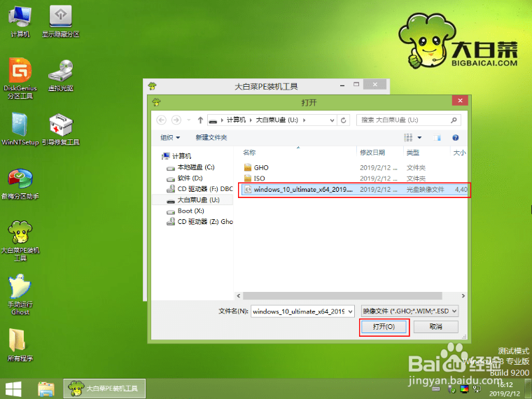Open the view options dropdown arrow
The image size is (532, 399).
tap(419, 137)
